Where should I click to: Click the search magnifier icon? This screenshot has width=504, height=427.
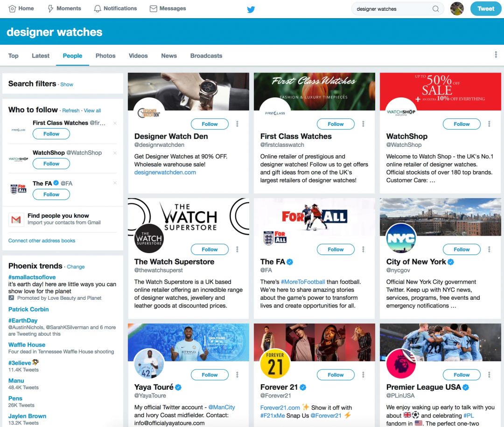pos(435,9)
